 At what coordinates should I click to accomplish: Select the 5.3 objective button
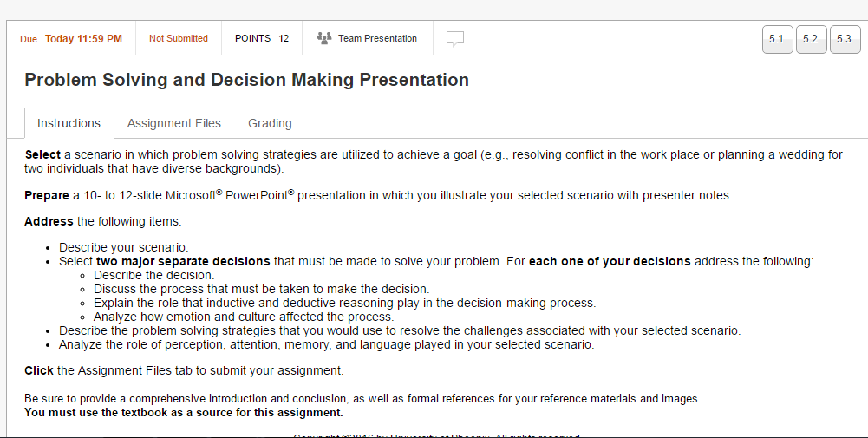coord(845,39)
